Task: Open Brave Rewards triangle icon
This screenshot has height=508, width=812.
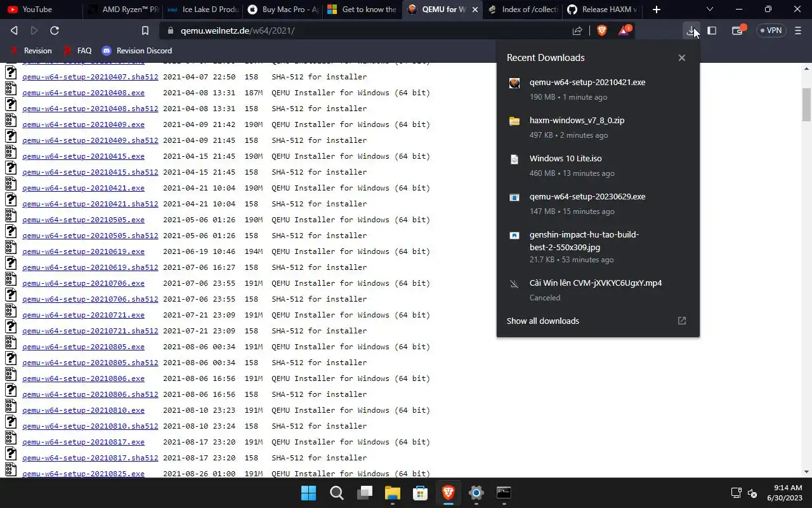Action: [624, 30]
